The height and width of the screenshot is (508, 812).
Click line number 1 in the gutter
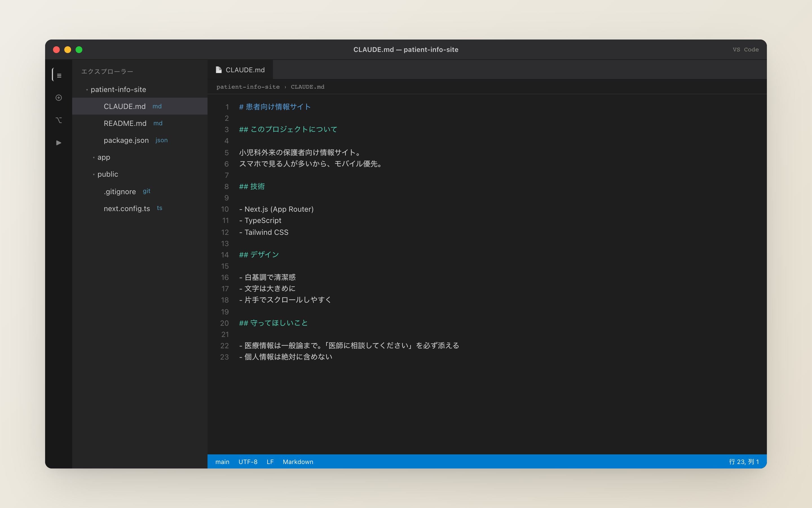tap(227, 107)
